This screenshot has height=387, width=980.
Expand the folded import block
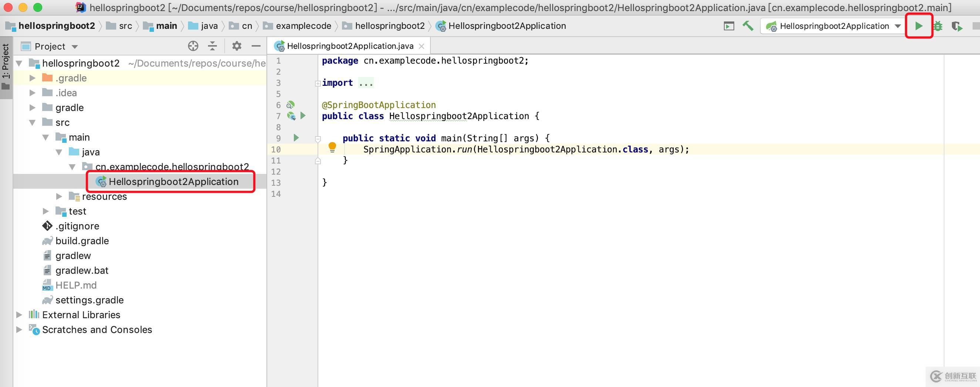click(318, 83)
